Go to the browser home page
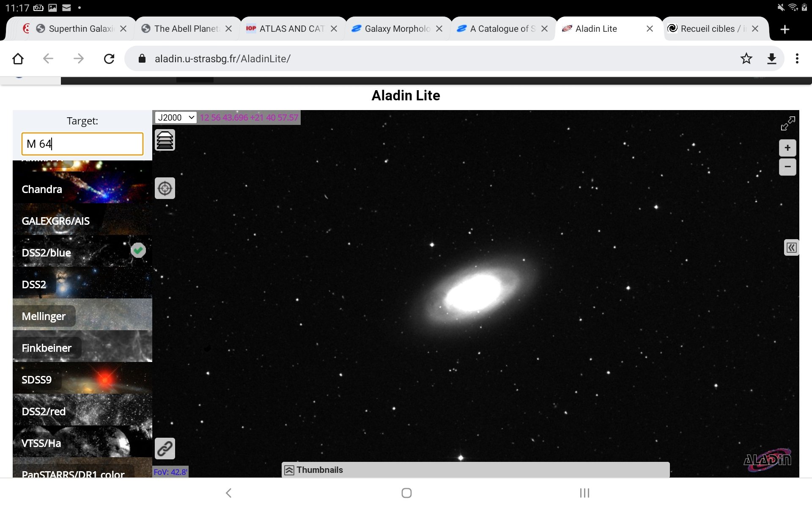This screenshot has width=812, height=508. (x=18, y=58)
